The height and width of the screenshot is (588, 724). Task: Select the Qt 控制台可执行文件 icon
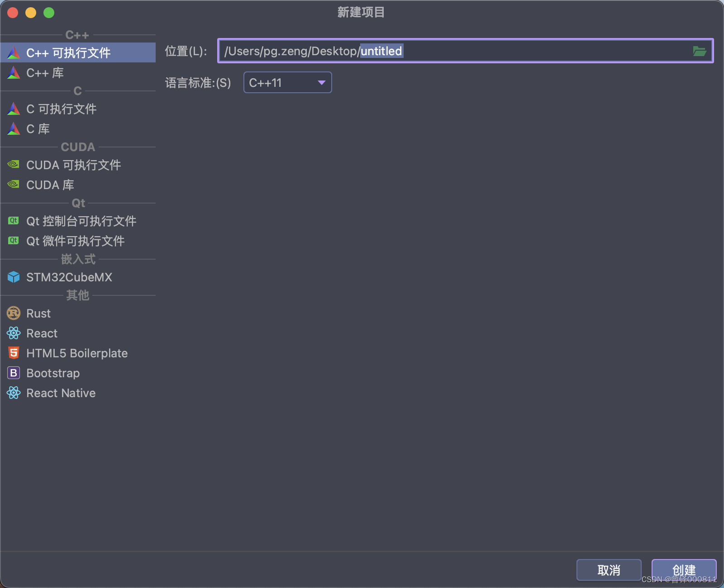point(13,221)
